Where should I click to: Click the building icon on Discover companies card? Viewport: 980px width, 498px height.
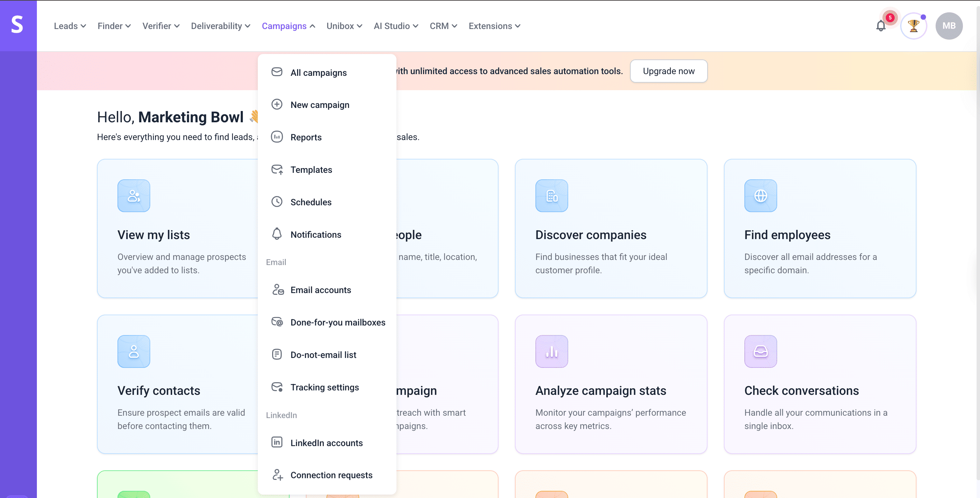click(551, 196)
